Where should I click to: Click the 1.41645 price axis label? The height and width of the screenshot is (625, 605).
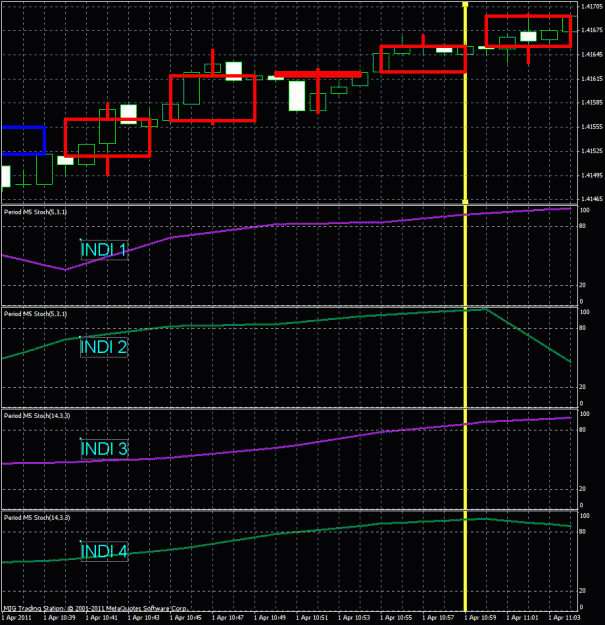pos(592,55)
